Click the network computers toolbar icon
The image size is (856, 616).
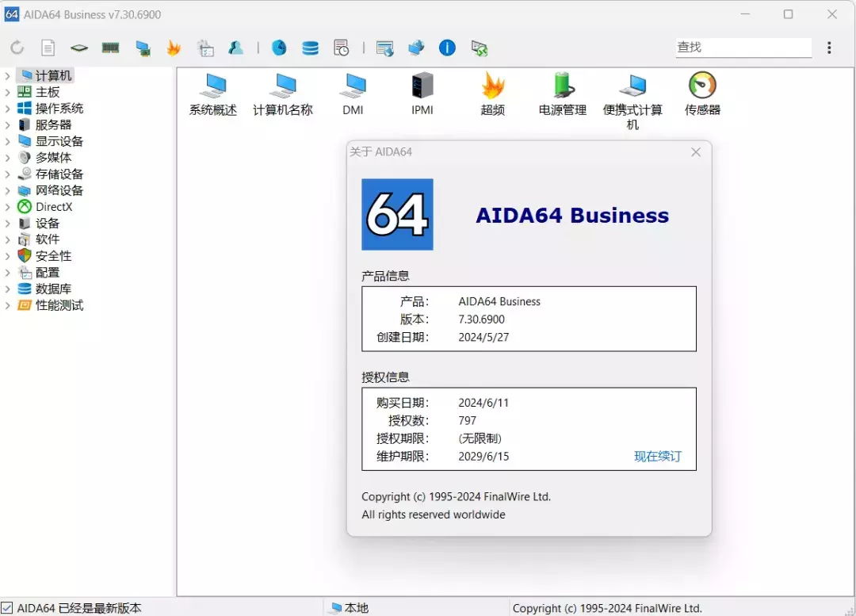[x=416, y=48]
